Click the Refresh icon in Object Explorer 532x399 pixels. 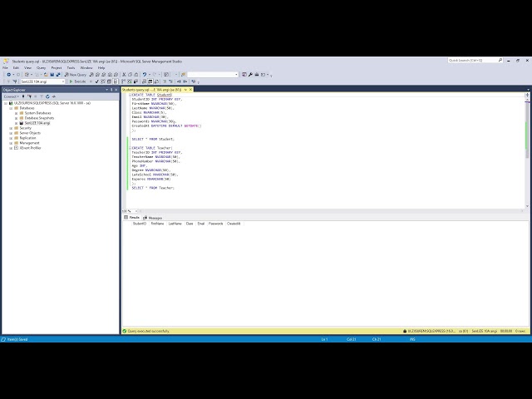pos(47,96)
